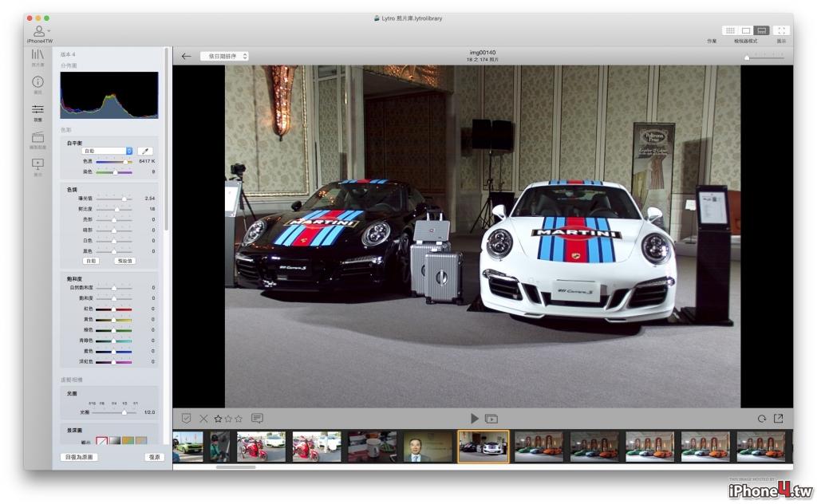Open the slideshow player icon
The height and width of the screenshot is (504, 817).
(491, 419)
